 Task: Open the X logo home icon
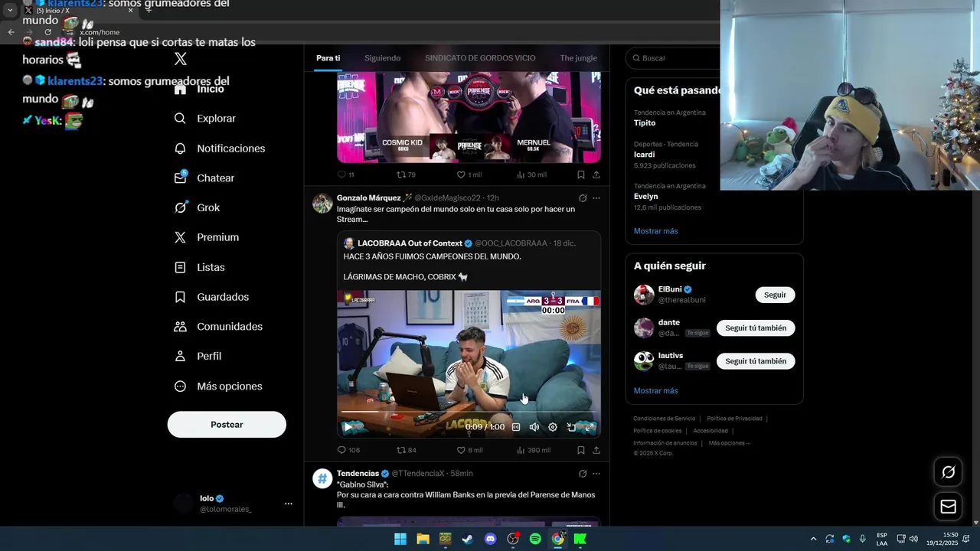click(x=180, y=59)
